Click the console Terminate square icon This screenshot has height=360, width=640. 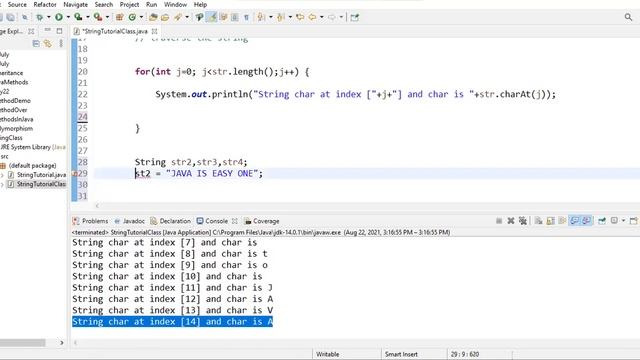click(x=499, y=221)
